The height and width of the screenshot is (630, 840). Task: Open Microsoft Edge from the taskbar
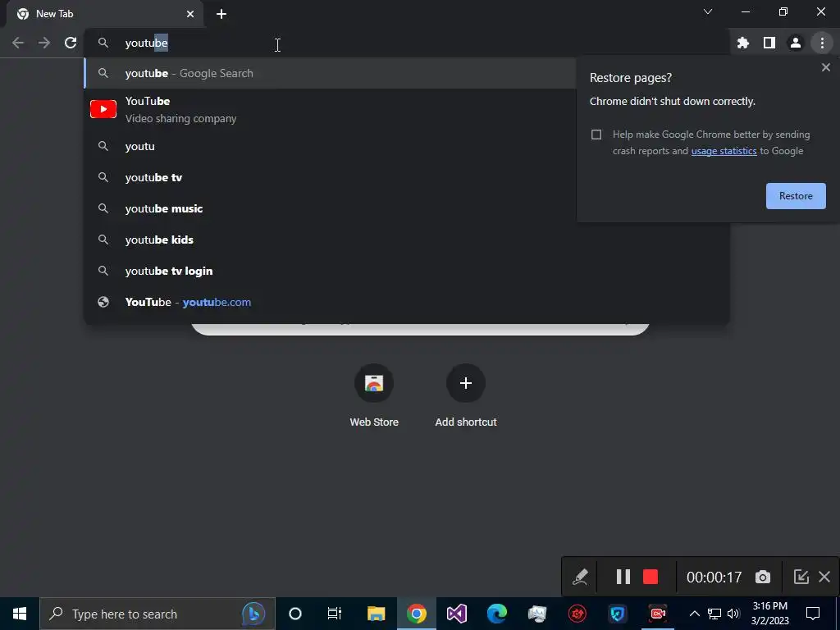[x=496, y=614]
